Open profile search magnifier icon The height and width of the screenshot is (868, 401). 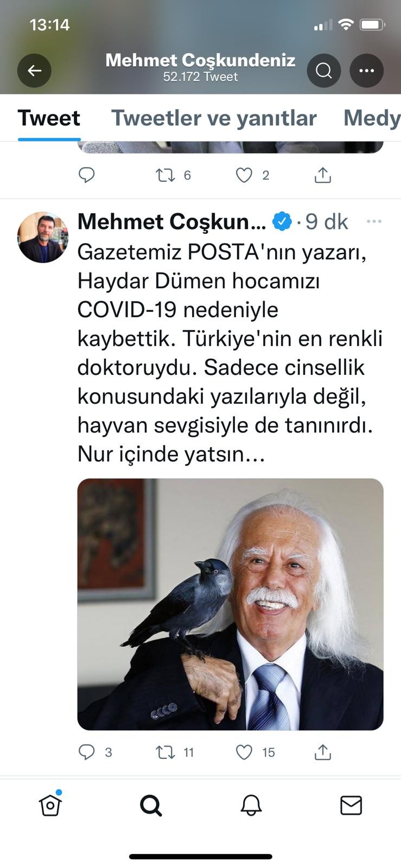[x=324, y=71]
